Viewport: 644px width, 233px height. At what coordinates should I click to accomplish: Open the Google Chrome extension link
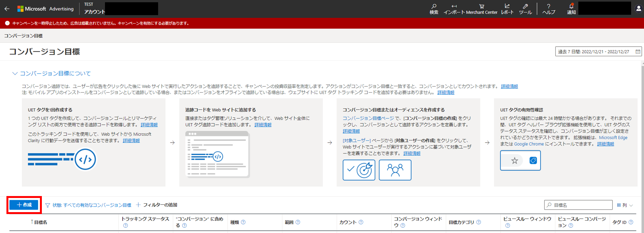point(529,144)
